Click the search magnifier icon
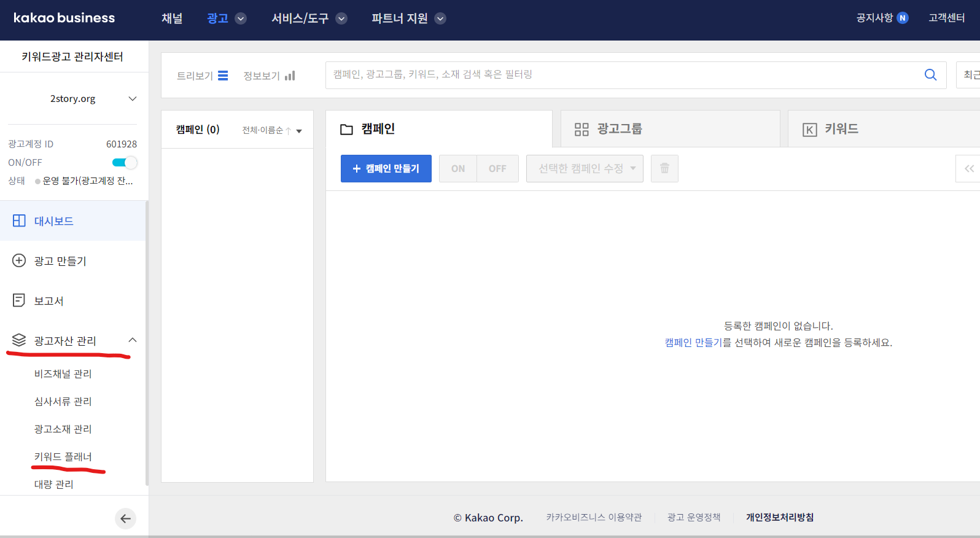 930,75
